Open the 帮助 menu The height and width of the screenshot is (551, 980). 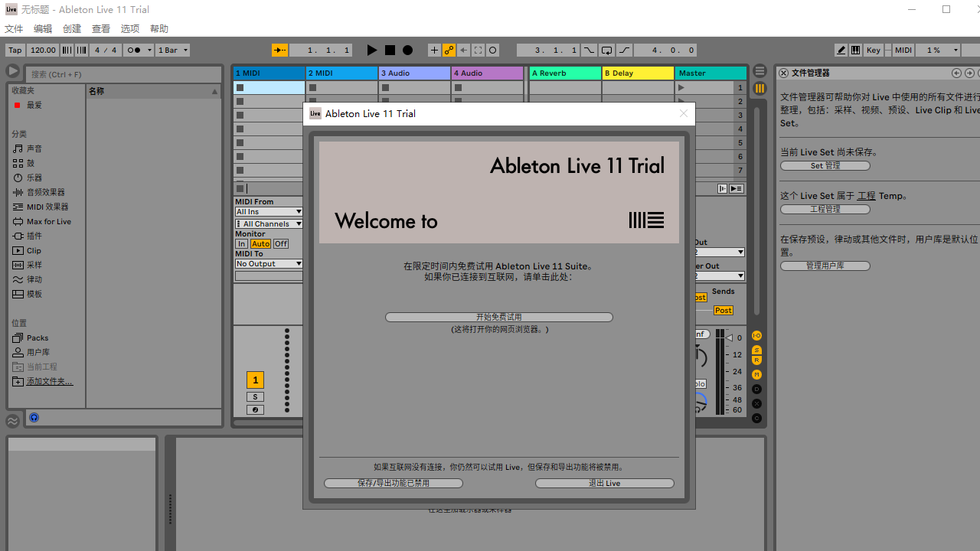point(159,28)
